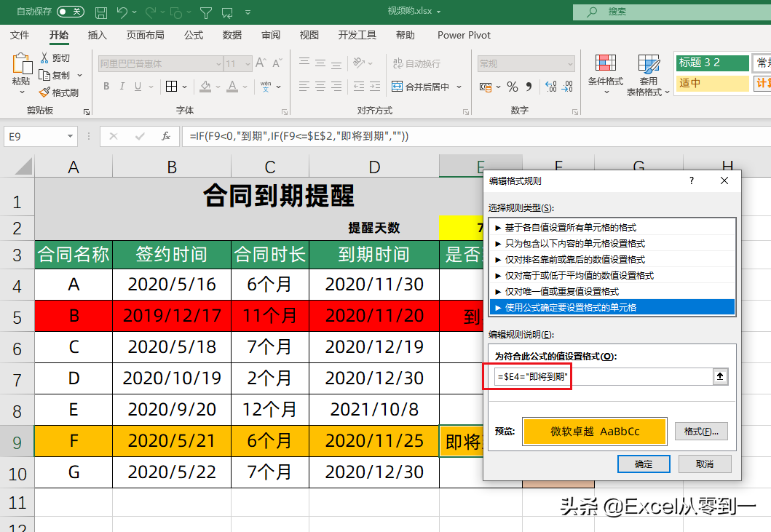Click the fill color bucket icon

pyautogui.click(x=205, y=87)
